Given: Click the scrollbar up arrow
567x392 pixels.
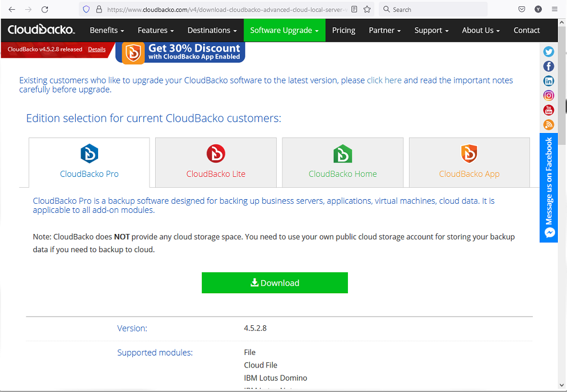Looking at the screenshot, I should click(562, 22).
